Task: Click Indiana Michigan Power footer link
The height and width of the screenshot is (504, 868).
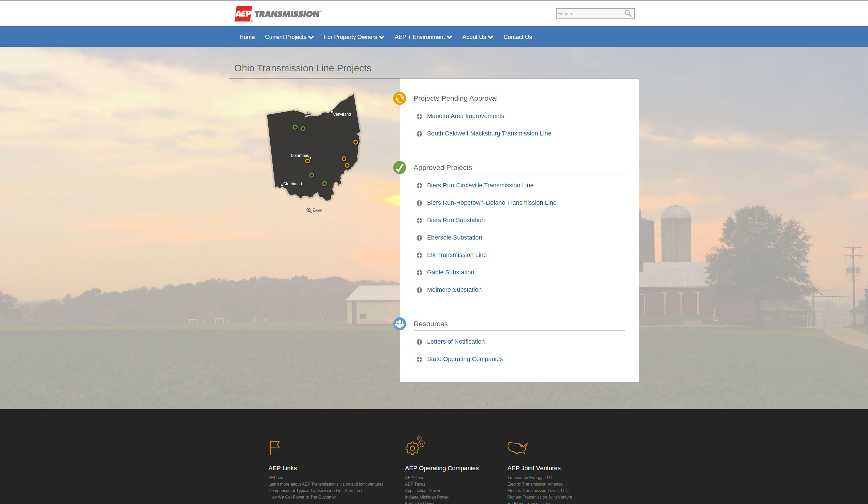Action: click(426, 497)
